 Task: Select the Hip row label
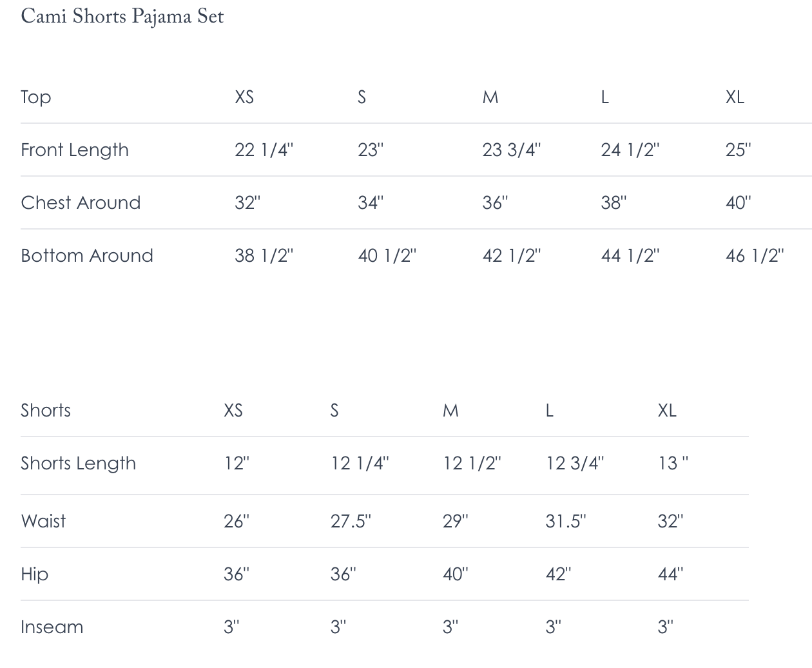pyautogui.click(x=34, y=575)
